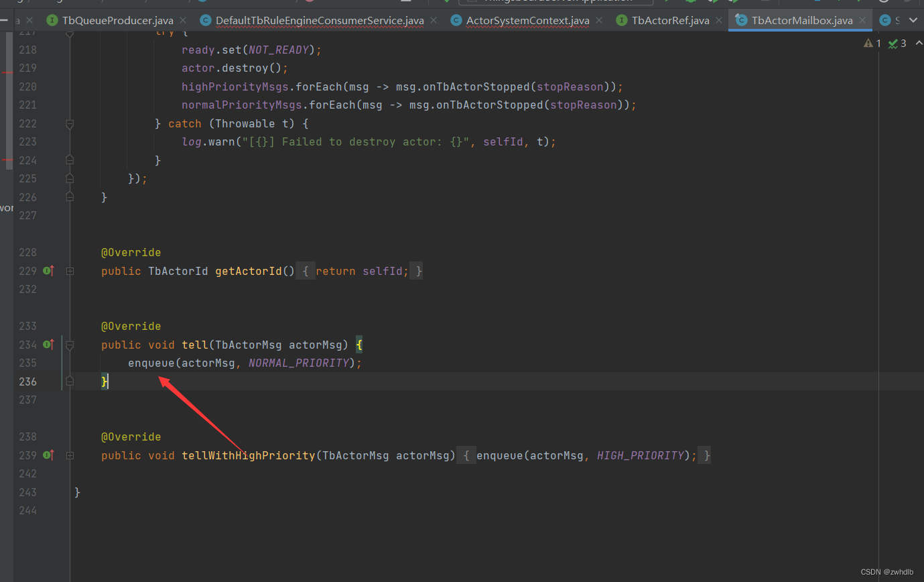Click line number 234 in the gutter
The width and height of the screenshot is (924, 582).
28,345
